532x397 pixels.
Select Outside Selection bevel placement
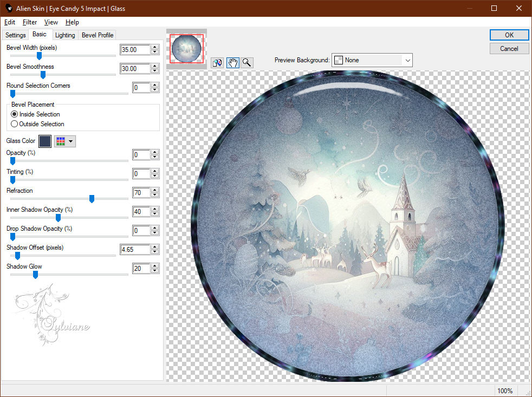38,124
